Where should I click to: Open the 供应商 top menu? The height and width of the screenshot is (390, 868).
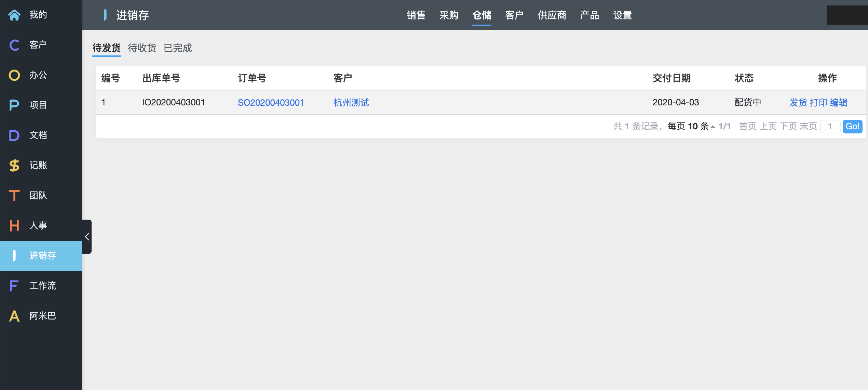552,15
